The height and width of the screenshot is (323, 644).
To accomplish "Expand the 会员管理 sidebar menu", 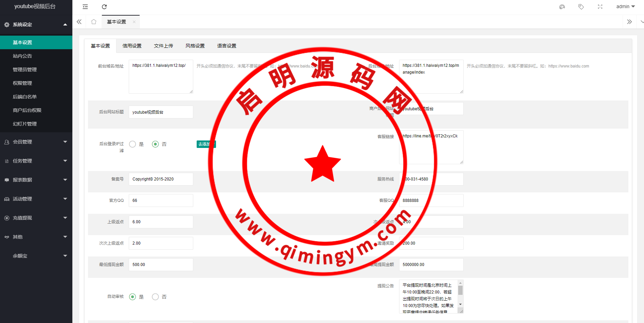I will (36, 142).
